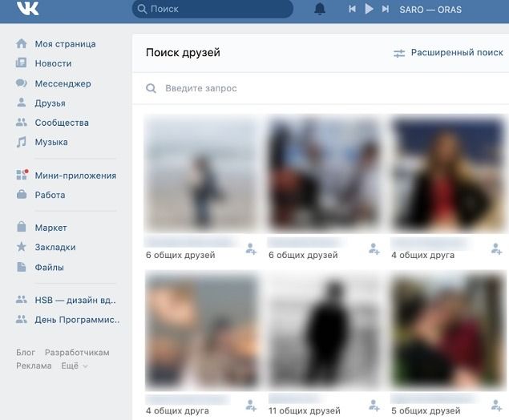Open first photo with 6 общих друзей

pos(201,173)
